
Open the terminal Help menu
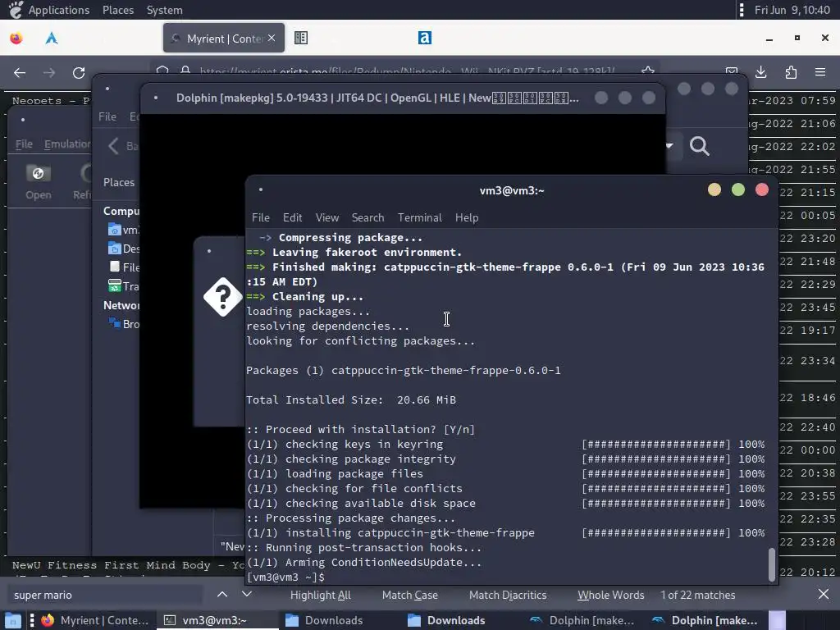pos(467,217)
